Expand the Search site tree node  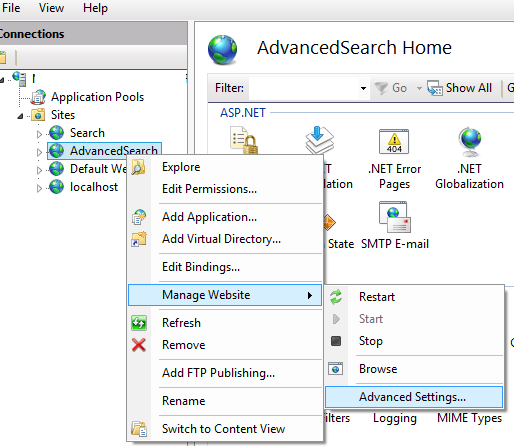coord(39,134)
